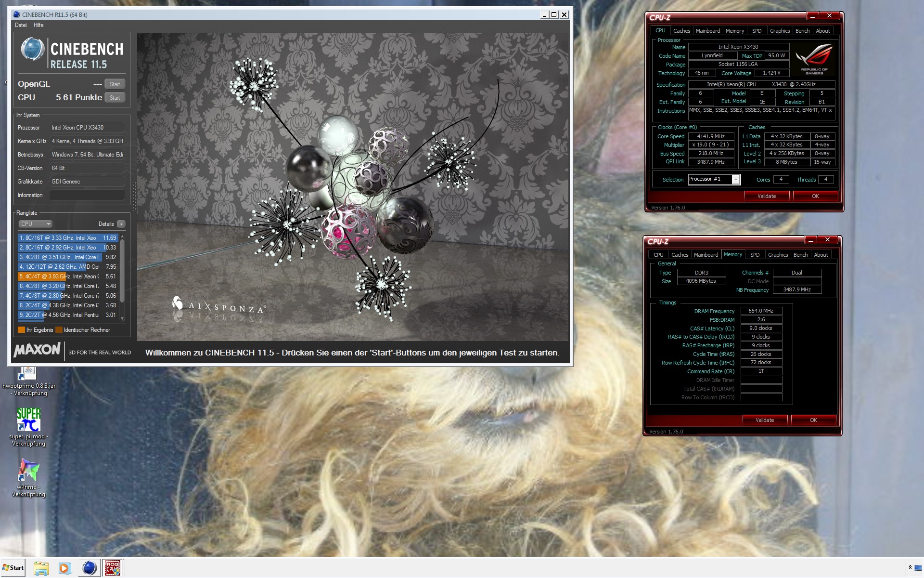Open the wPrime desktop shortcut
This screenshot has height=578, width=924.
pyautogui.click(x=28, y=477)
